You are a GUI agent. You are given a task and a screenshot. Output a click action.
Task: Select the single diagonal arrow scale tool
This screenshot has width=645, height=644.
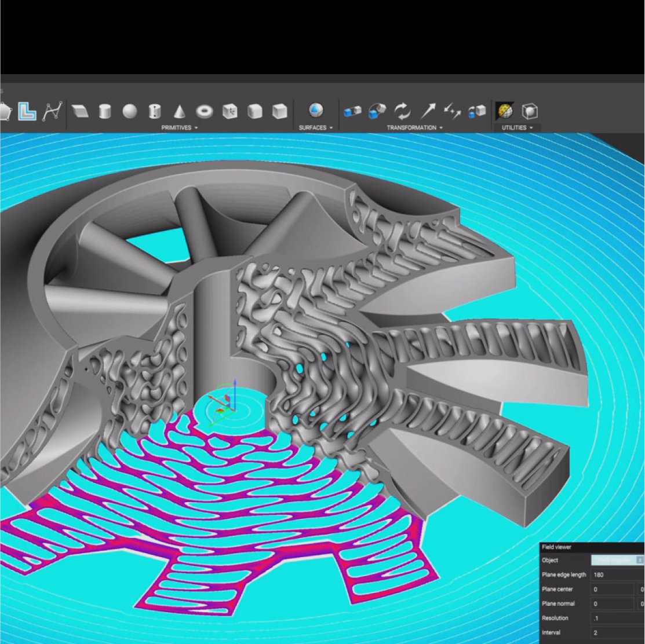428,111
